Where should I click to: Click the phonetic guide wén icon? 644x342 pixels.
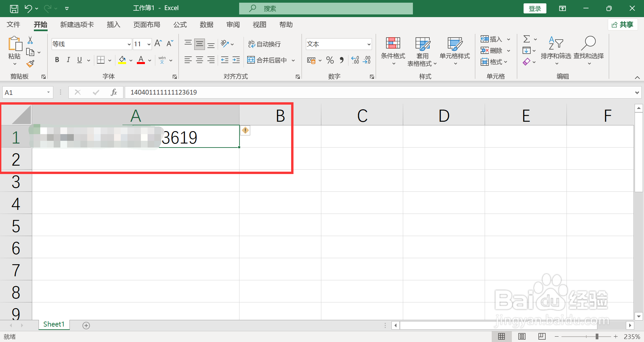pos(162,60)
